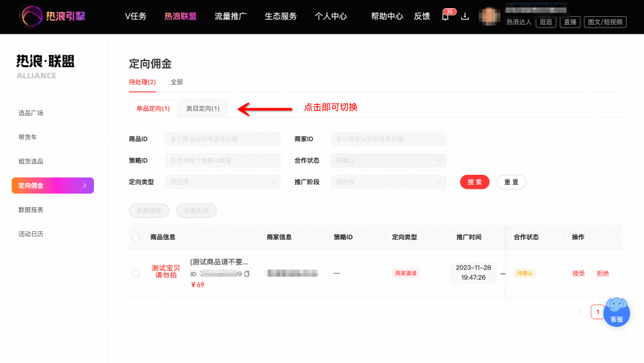Click the red 搜索 button
The width and height of the screenshot is (644, 363).
(x=474, y=182)
